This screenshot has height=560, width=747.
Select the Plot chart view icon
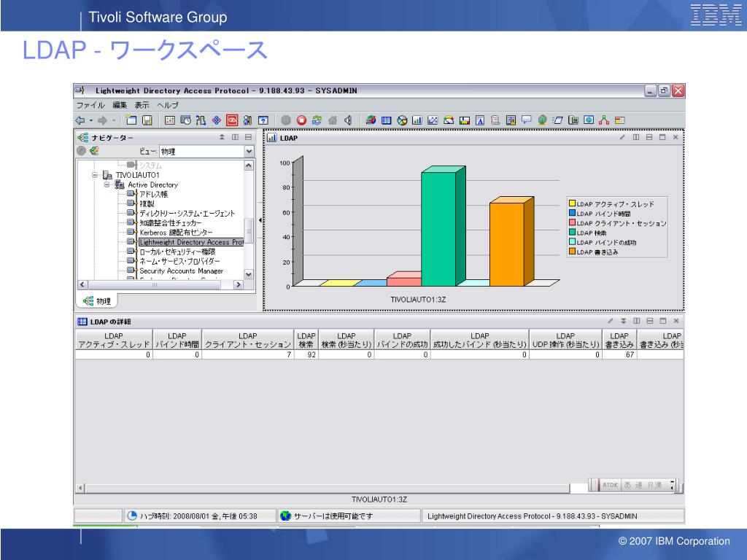[433, 120]
